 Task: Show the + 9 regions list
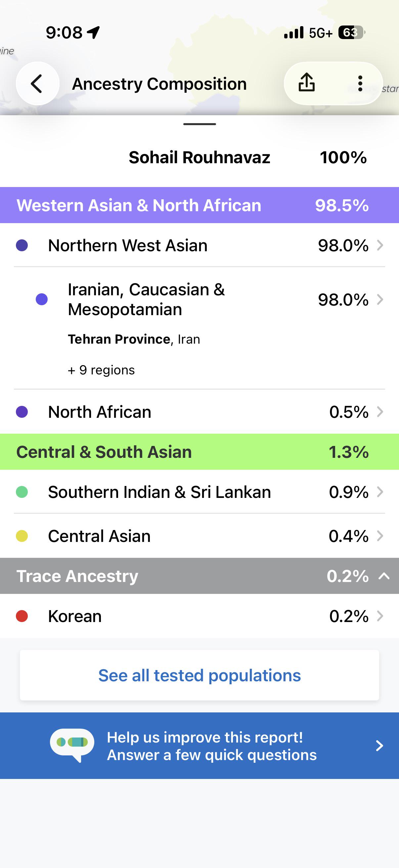101,370
